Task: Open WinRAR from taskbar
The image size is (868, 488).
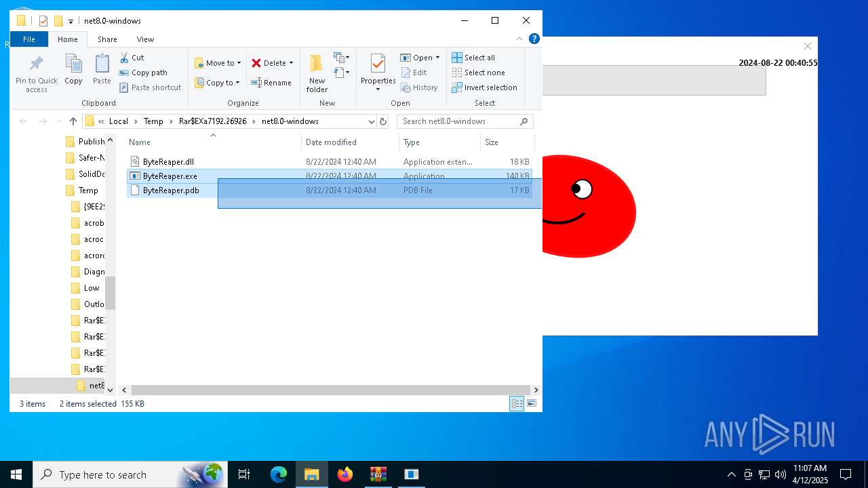Action: (378, 474)
